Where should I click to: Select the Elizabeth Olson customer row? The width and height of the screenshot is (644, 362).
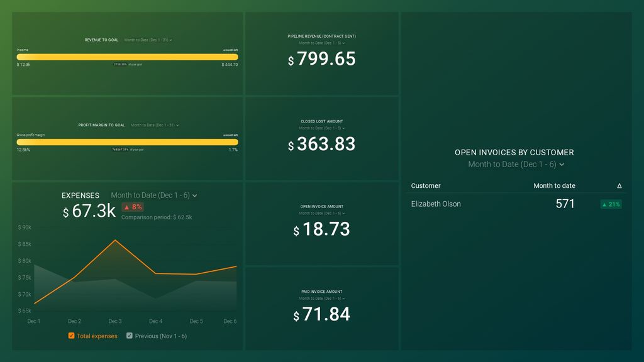[x=436, y=204]
